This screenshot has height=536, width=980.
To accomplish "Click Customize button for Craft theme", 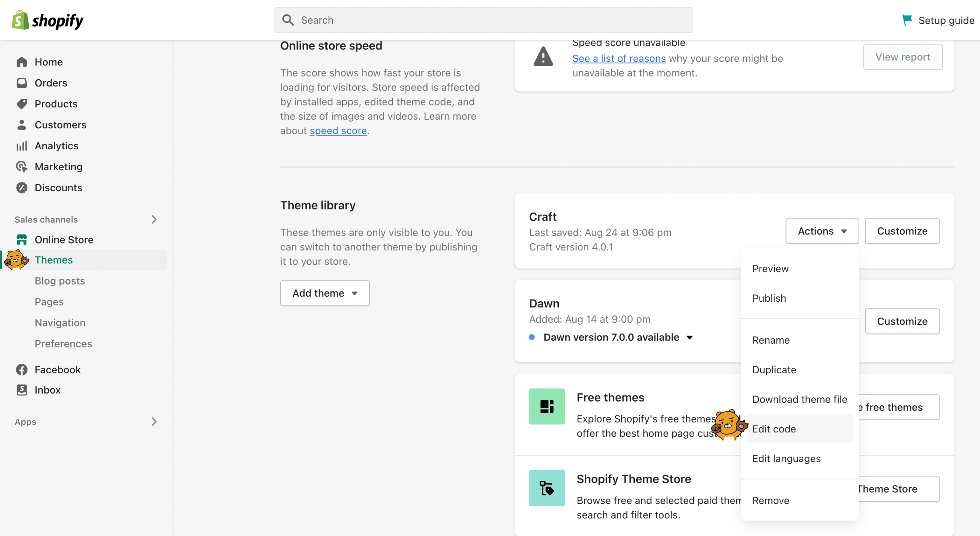I will click(x=902, y=231).
